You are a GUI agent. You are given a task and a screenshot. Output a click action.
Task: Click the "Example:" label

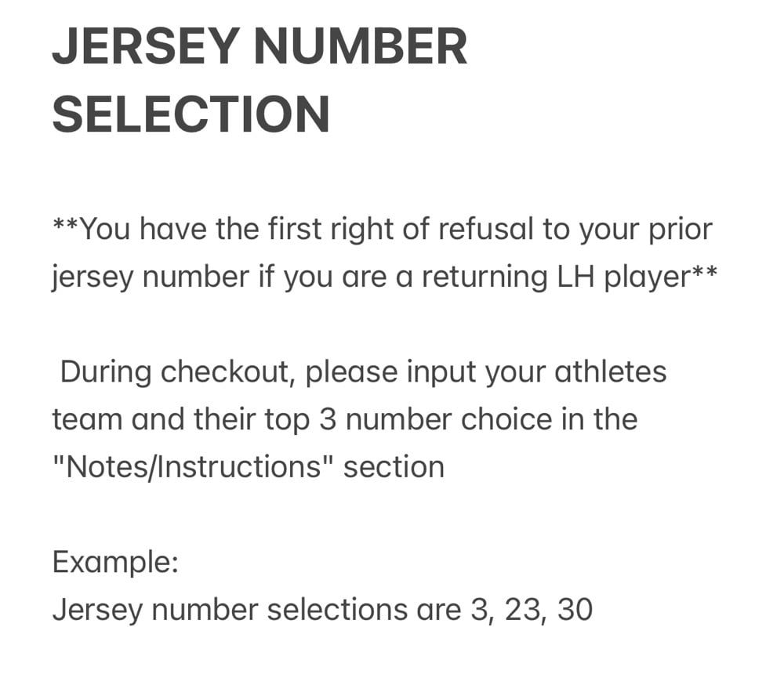tap(115, 562)
